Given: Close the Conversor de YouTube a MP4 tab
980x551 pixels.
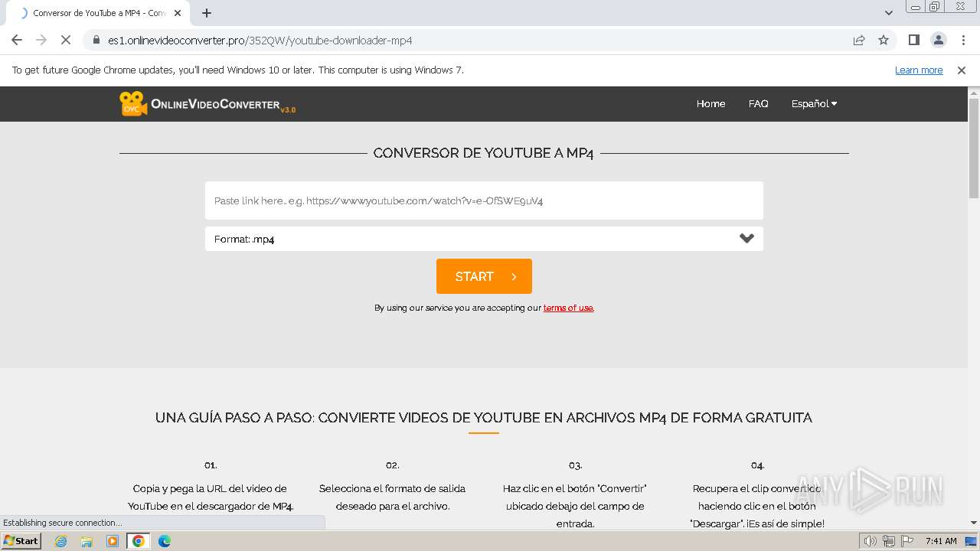Looking at the screenshot, I should pyautogui.click(x=178, y=13).
